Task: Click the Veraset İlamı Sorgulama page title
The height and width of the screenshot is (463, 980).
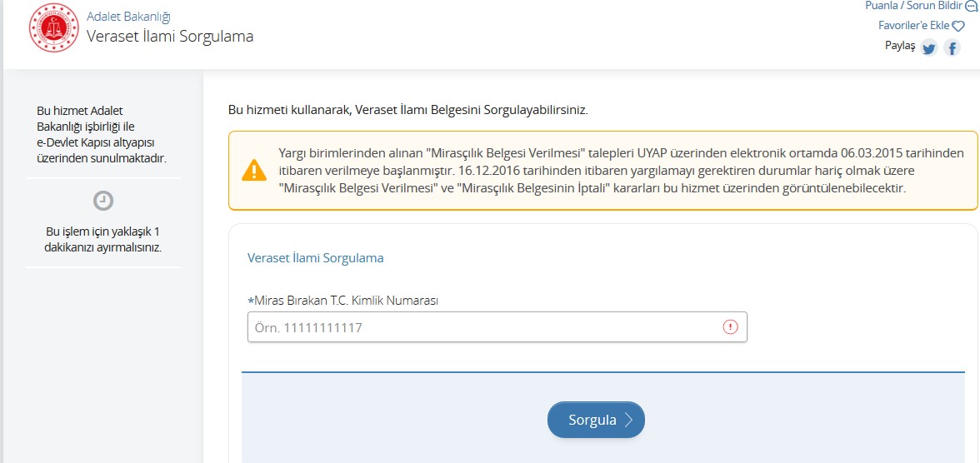Action: (x=170, y=37)
